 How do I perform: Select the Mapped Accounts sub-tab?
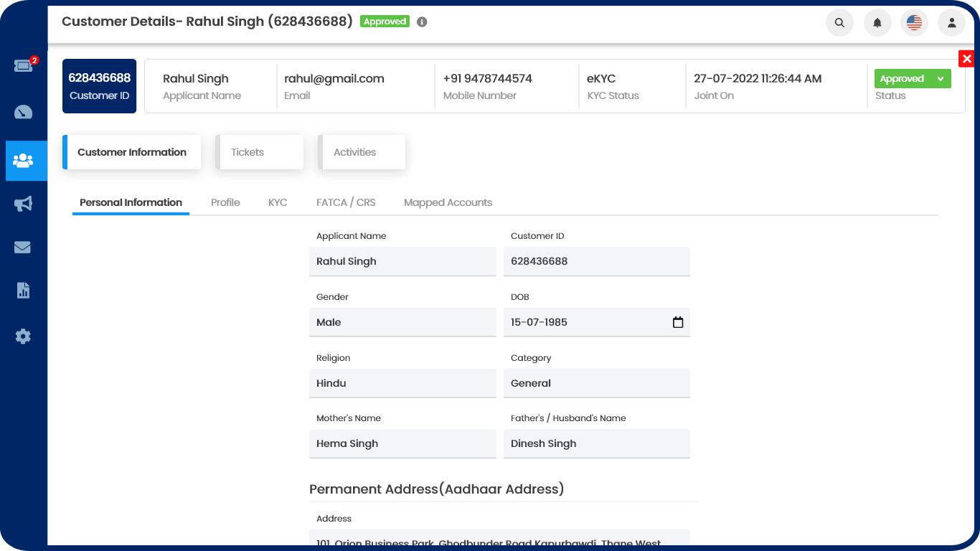[x=448, y=202]
